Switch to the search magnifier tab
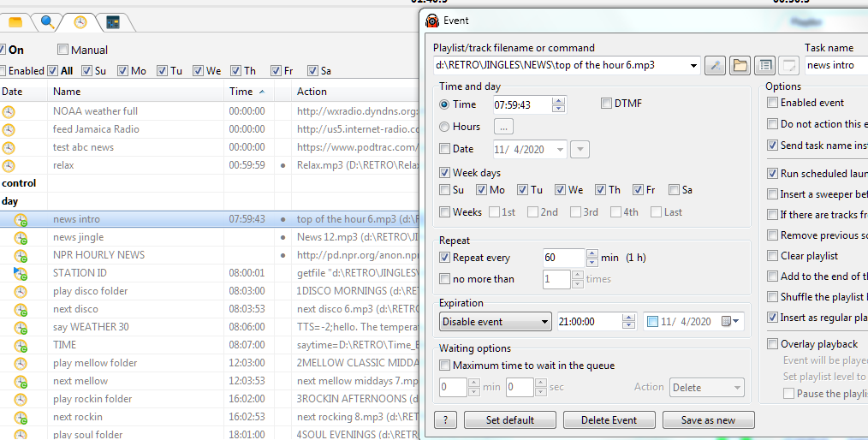 [x=48, y=22]
